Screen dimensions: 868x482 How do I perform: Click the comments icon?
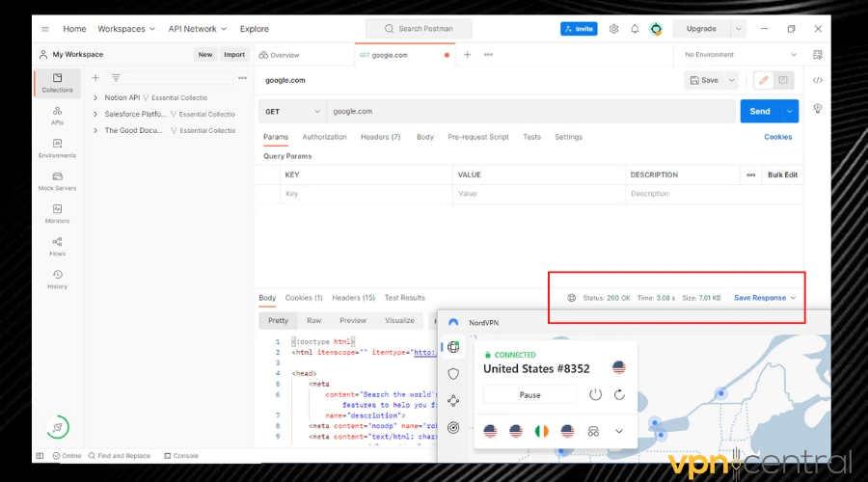pos(783,80)
